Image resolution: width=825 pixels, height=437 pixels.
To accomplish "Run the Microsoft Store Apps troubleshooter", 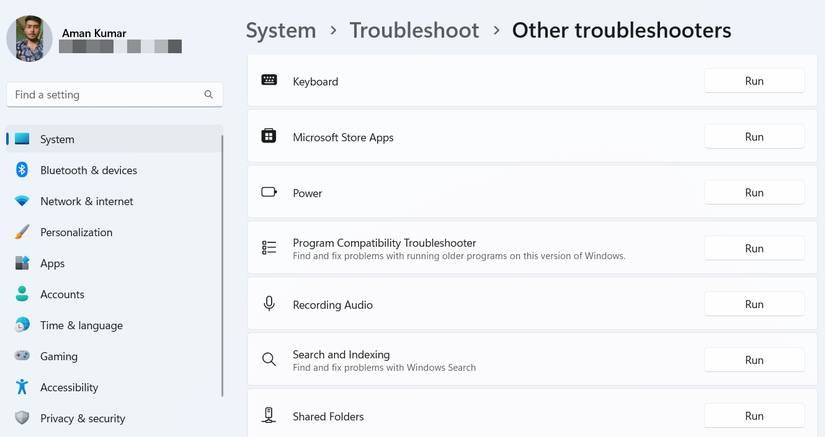I will pos(754,137).
